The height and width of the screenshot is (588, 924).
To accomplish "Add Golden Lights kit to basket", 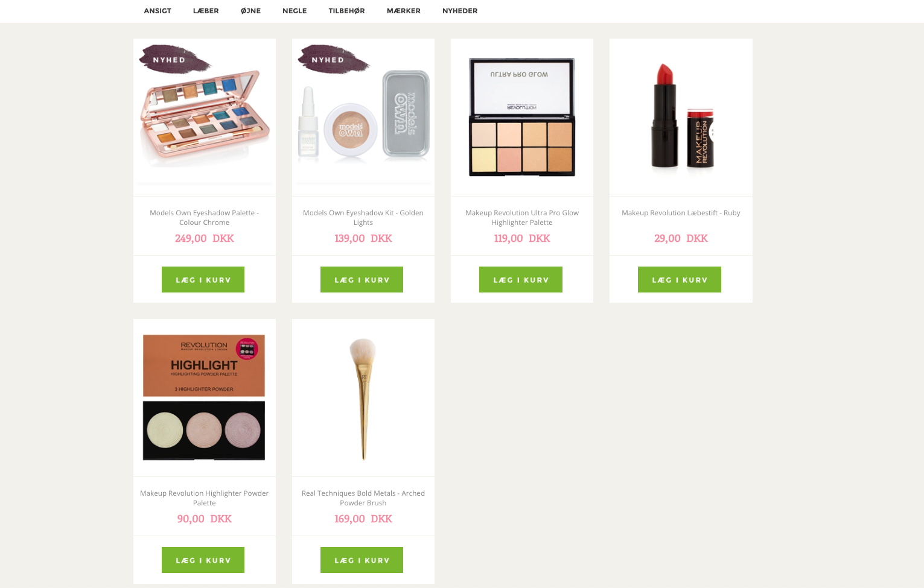I will (x=362, y=279).
